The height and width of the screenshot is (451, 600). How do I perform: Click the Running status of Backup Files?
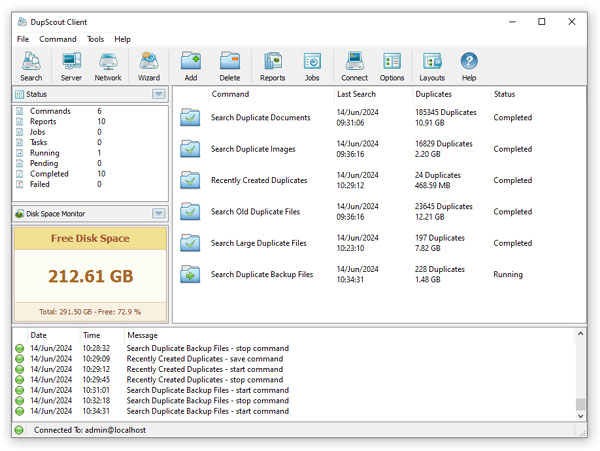508,274
